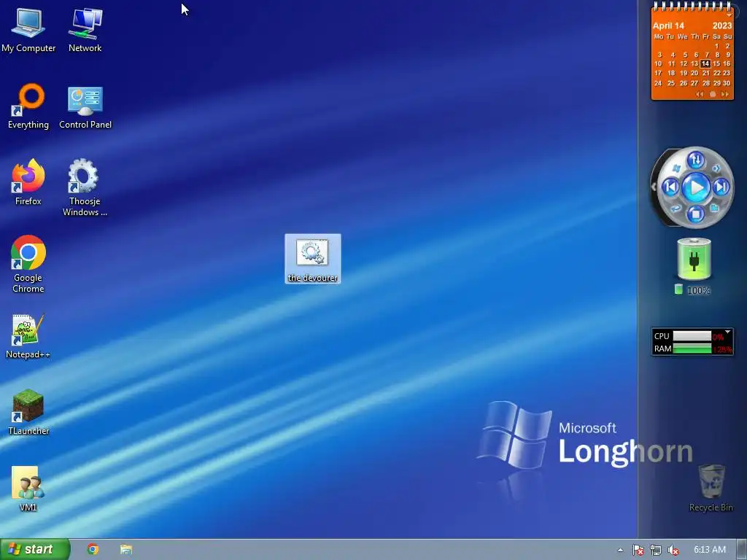Viewport: 747px width, 560px height.
Task: Select the VM1 folder icon
Action: click(x=28, y=489)
